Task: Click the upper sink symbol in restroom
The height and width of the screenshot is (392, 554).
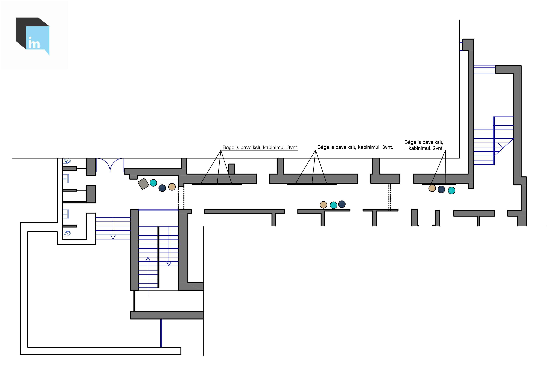Action: pyautogui.click(x=66, y=179)
